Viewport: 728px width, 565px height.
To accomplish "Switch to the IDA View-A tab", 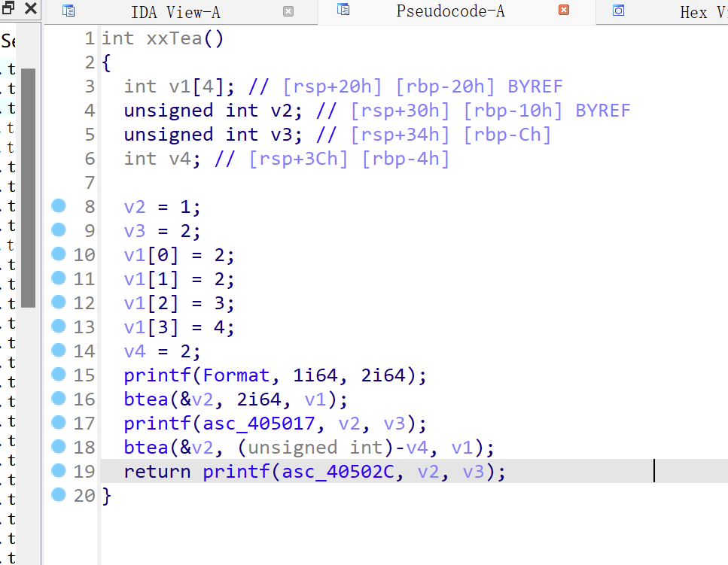I will tap(175, 12).
